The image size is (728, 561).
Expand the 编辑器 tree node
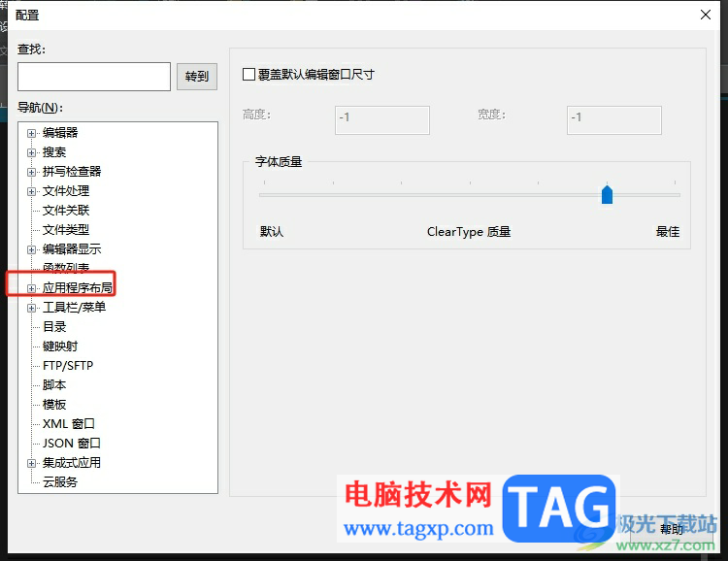pyautogui.click(x=32, y=133)
